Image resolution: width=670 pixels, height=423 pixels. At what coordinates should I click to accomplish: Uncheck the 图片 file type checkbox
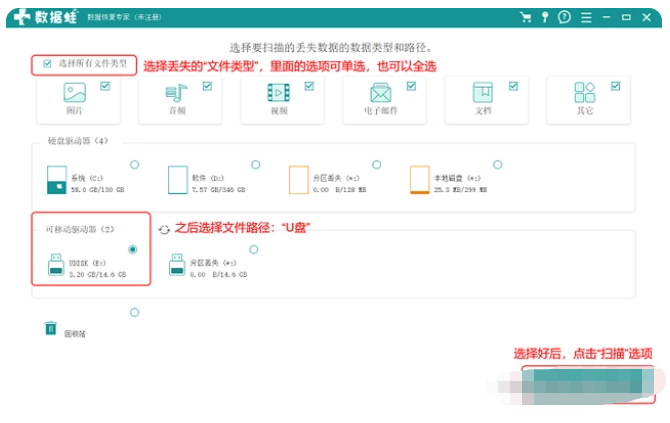[105, 86]
